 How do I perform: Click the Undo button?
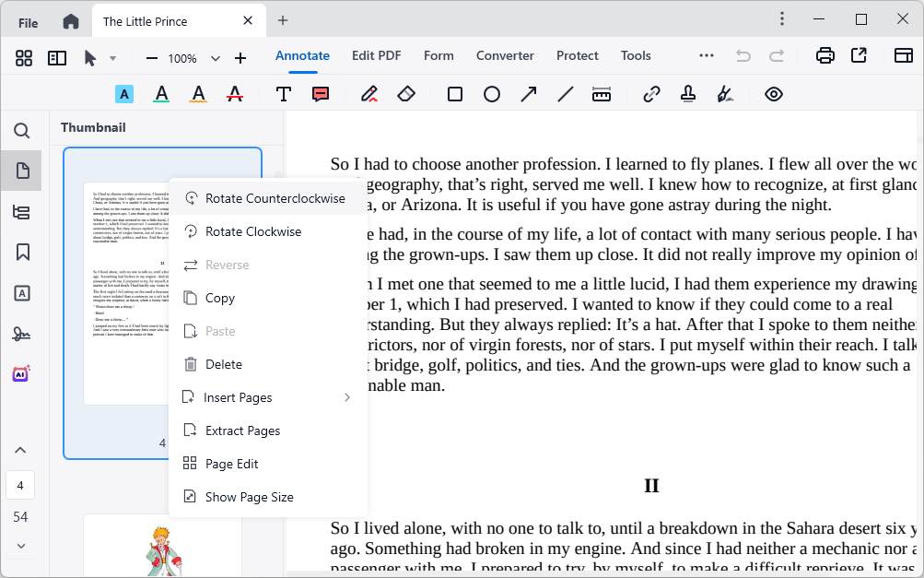tap(743, 55)
